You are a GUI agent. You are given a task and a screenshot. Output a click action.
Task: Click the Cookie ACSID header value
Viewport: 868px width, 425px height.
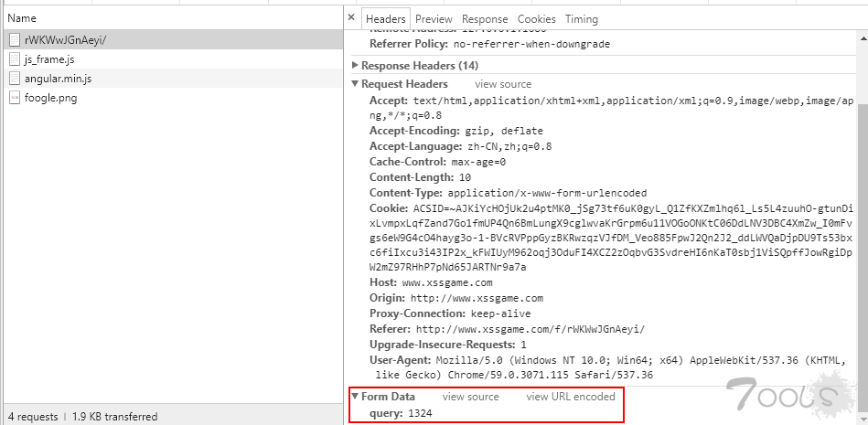(x=612, y=238)
